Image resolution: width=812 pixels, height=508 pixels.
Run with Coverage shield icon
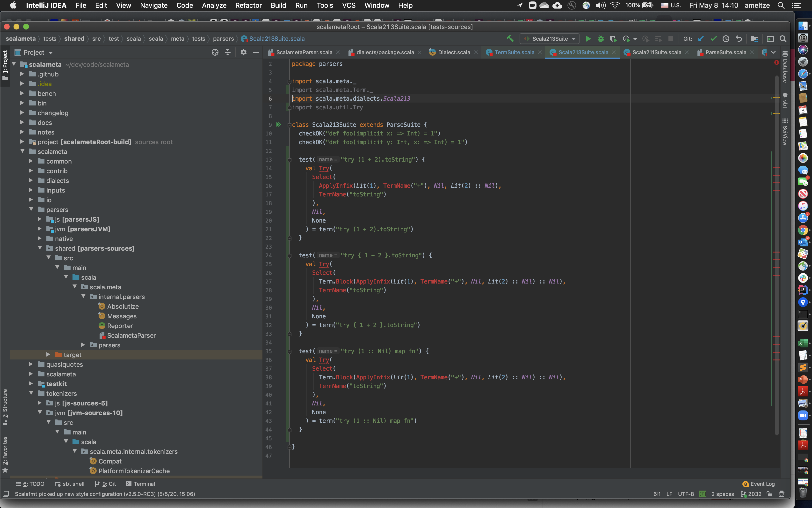pyautogui.click(x=613, y=39)
